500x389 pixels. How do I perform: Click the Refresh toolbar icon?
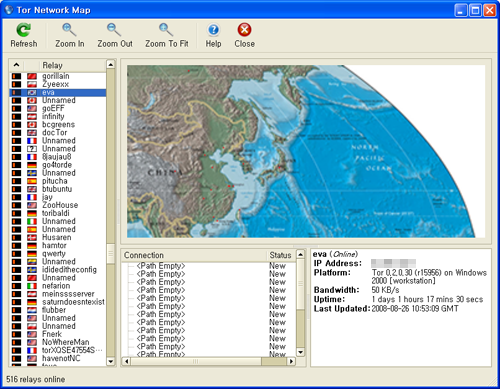click(x=23, y=30)
